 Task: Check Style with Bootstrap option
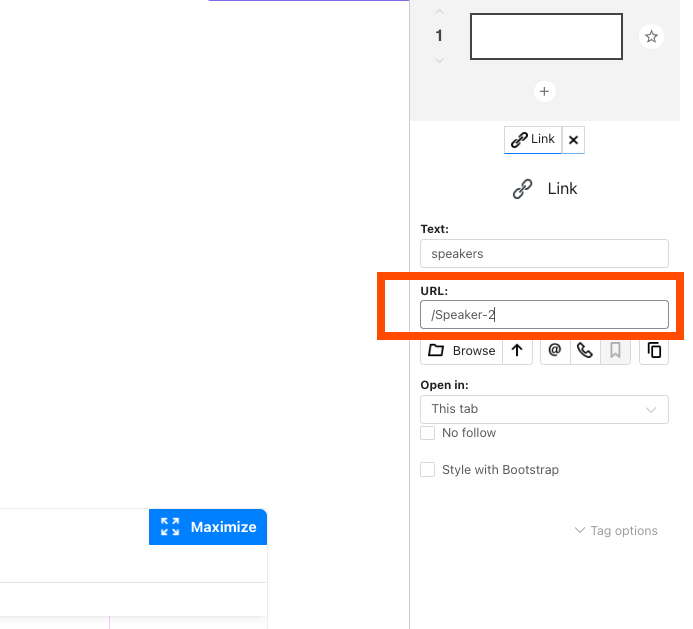click(428, 470)
